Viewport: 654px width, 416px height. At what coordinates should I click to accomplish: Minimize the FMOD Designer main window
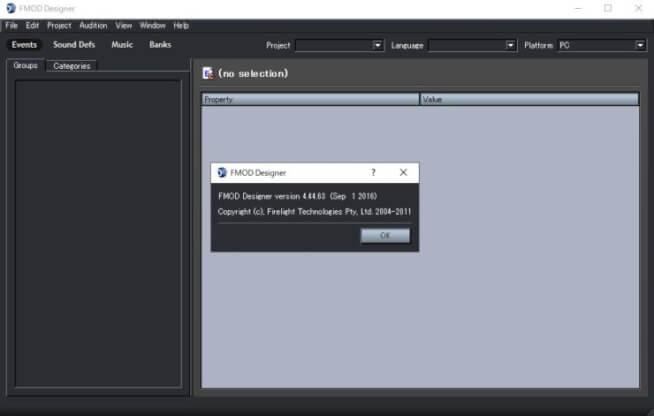tap(578, 8)
